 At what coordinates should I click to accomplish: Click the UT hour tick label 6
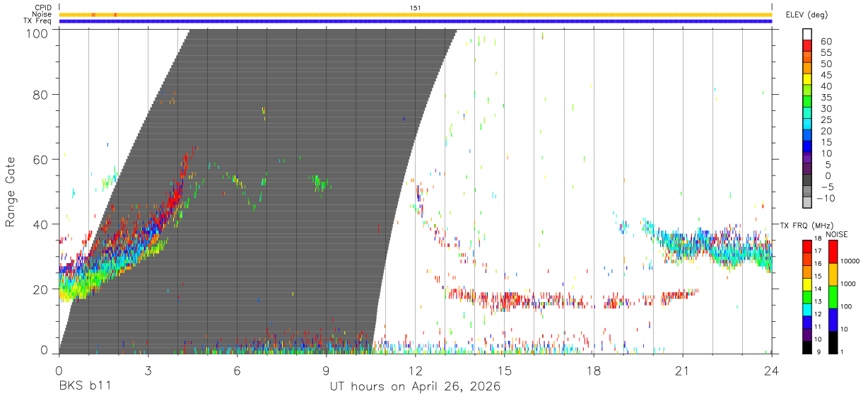[237, 370]
